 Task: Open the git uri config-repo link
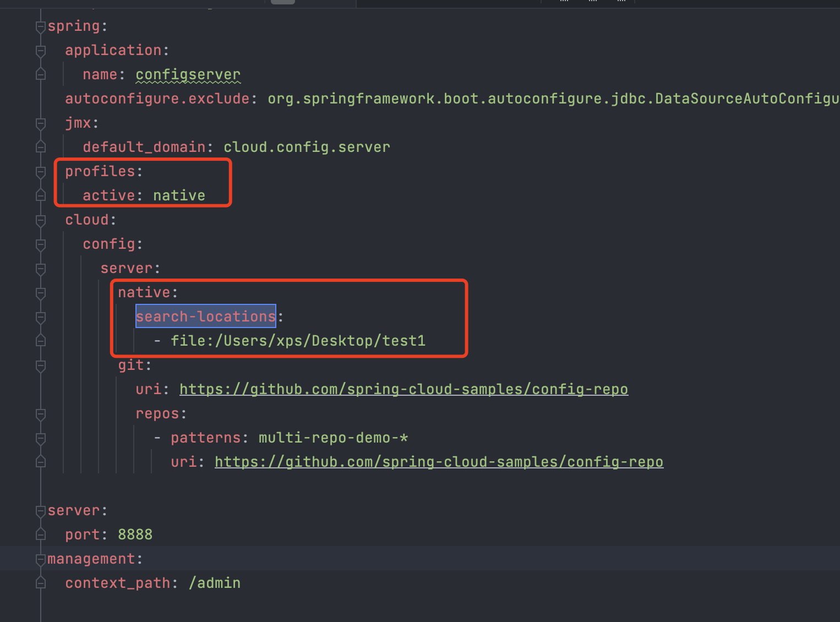pyautogui.click(x=403, y=389)
